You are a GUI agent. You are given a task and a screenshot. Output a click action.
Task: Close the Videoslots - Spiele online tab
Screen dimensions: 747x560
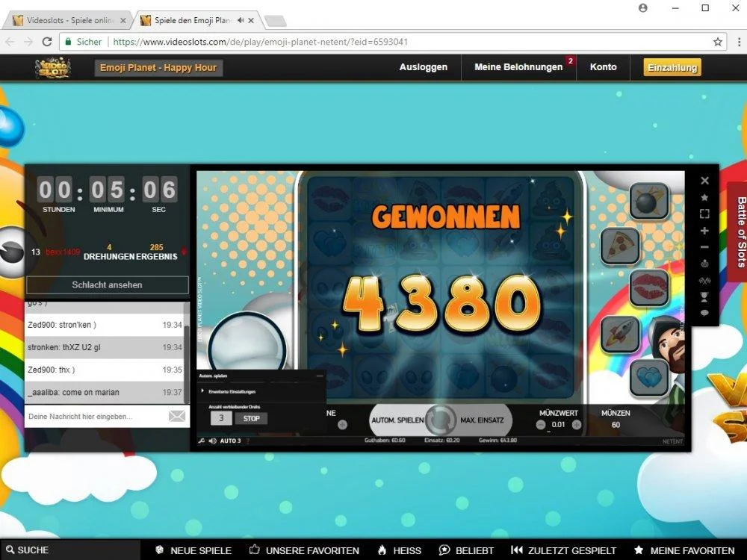tap(123, 20)
